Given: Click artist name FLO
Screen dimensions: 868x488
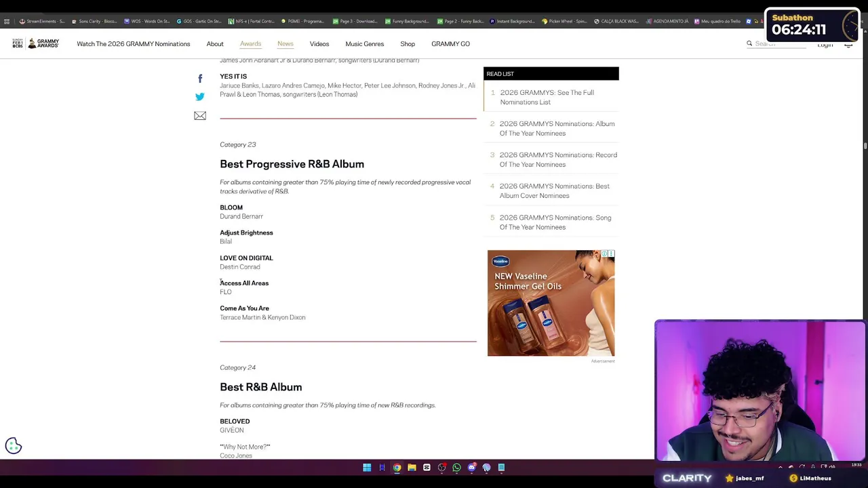Looking at the screenshot, I should coord(225,291).
